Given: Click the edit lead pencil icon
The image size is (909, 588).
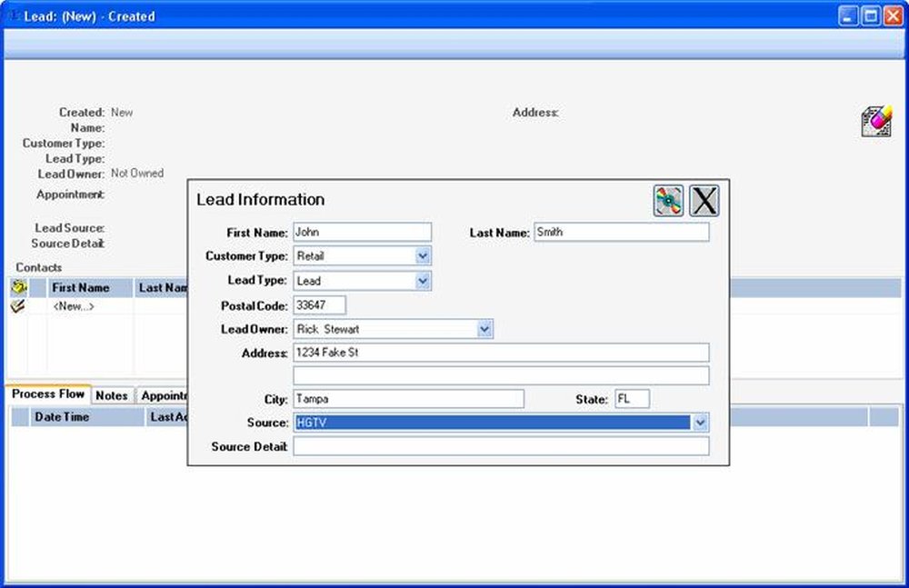Looking at the screenshot, I should click(x=876, y=121).
